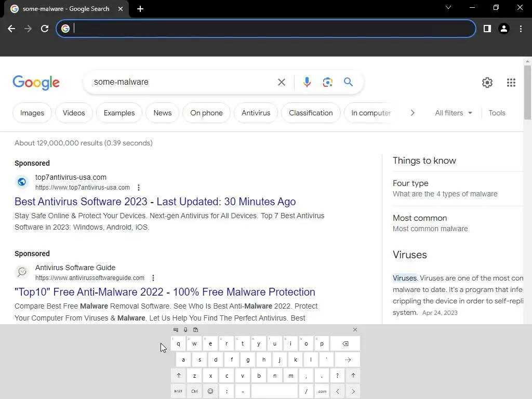Screen dimensions: 532x399
Task: Go to the Google logo homepage
Action: (36, 83)
